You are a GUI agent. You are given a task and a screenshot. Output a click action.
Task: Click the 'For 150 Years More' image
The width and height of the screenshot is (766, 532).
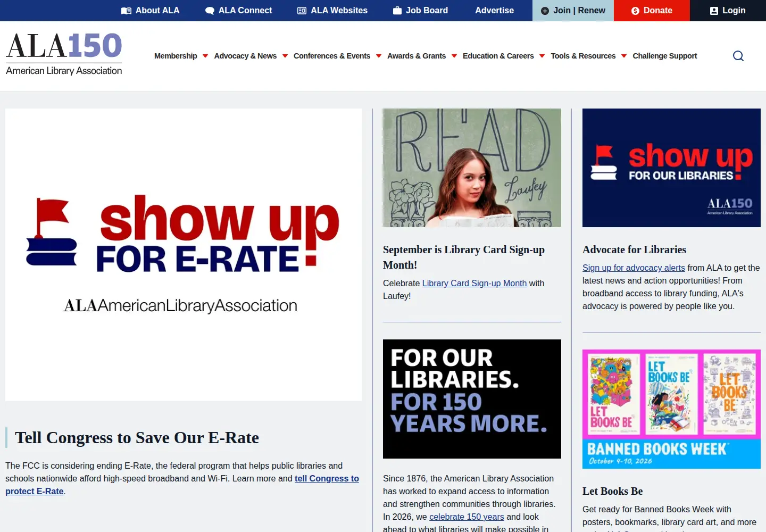[472, 399]
